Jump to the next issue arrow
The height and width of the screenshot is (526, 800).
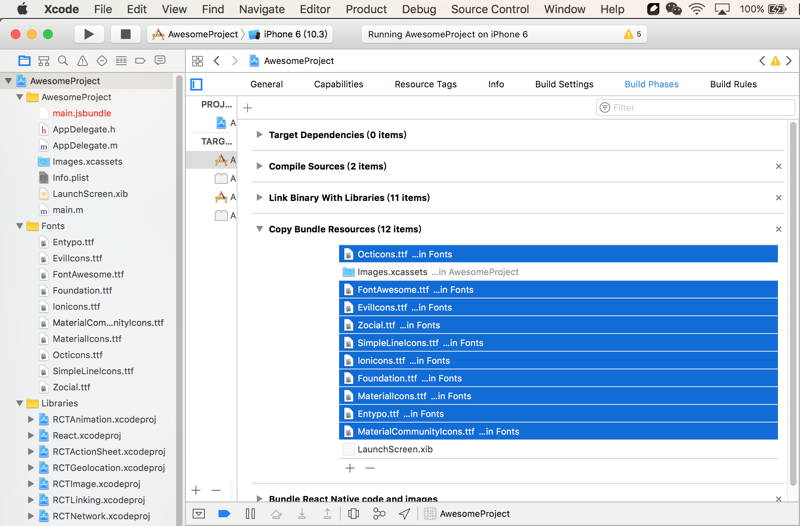click(x=789, y=61)
